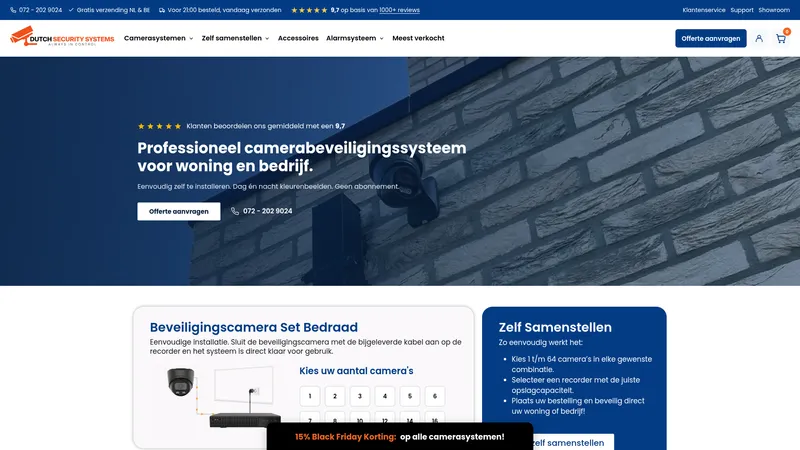
Task: Choose 1 camera option
Action: [310, 396]
